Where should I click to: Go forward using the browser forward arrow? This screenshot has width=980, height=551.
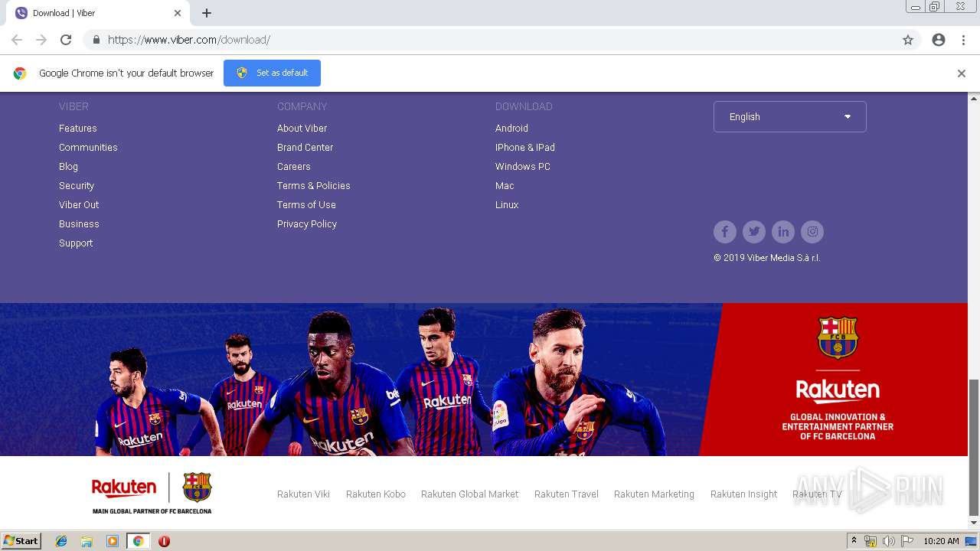coord(41,40)
